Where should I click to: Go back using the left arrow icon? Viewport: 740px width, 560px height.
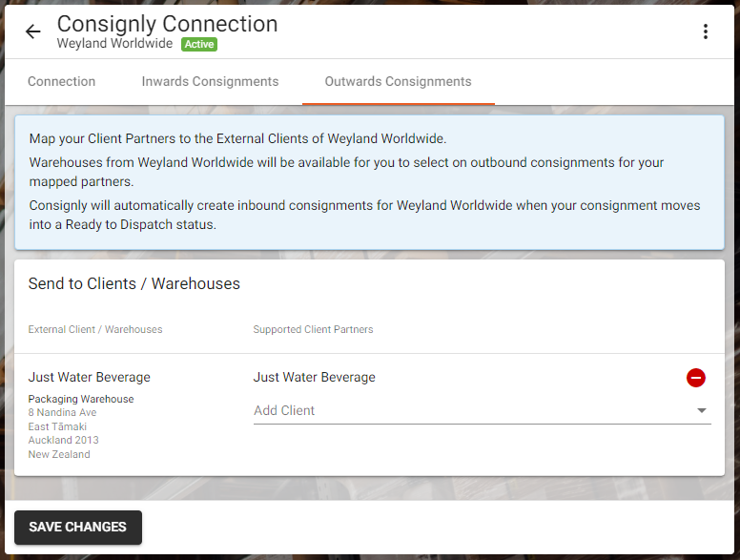pos(33,31)
